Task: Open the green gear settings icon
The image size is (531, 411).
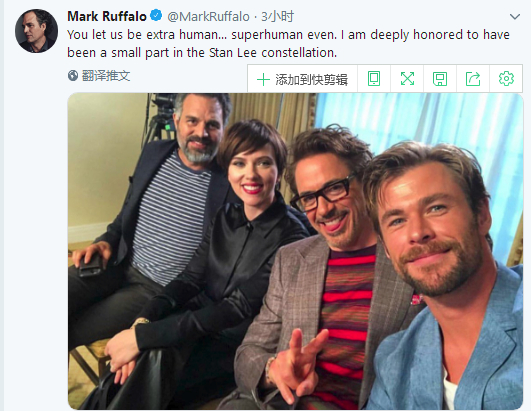Action: pos(506,79)
